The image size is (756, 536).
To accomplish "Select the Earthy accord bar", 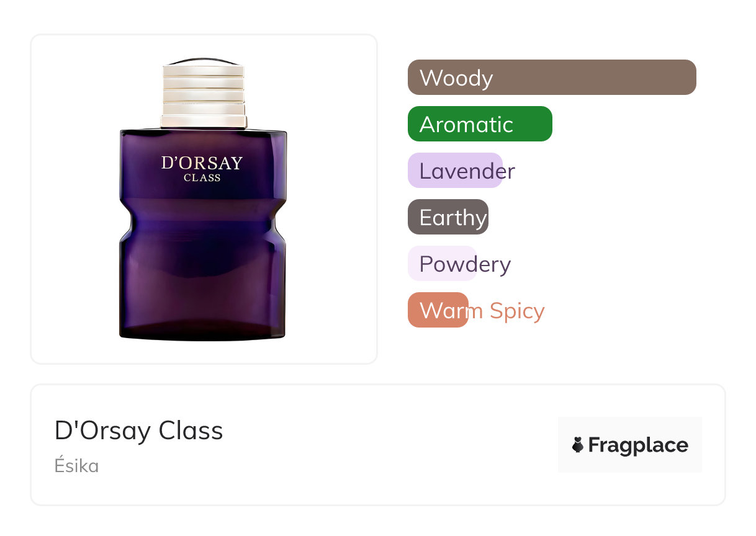I will pos(448,217).
